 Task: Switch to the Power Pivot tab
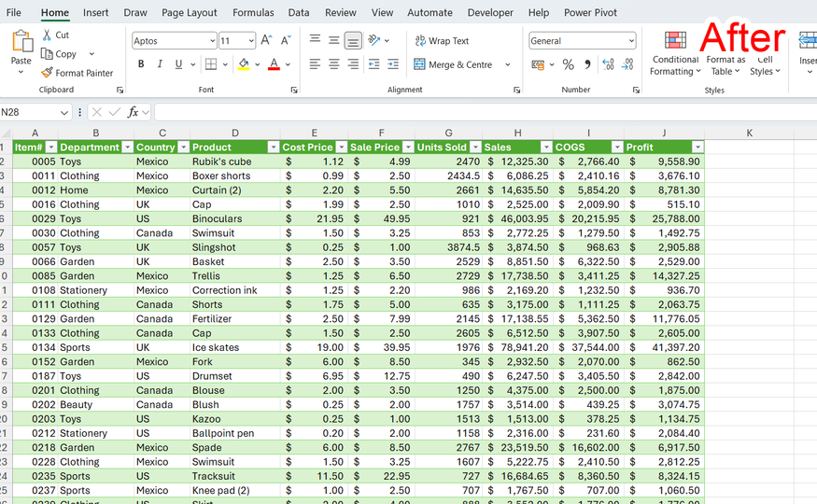pos(590,12)
